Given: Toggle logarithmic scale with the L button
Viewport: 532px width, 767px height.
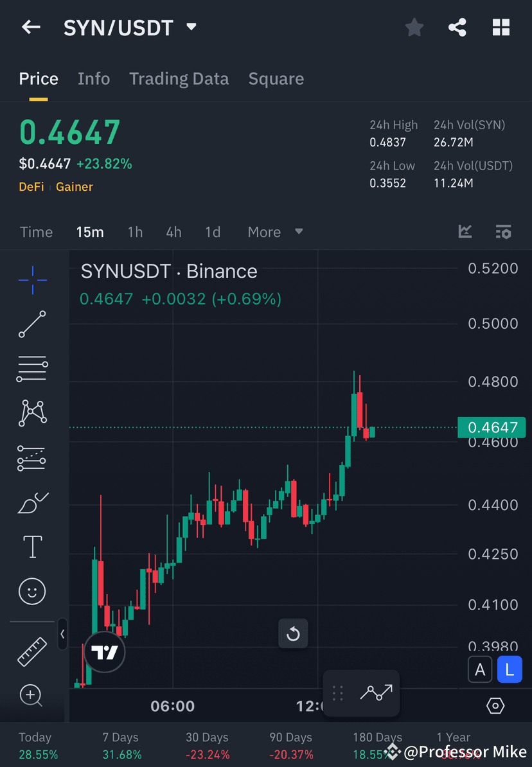Looking at the screenshot, I should (x=510, y=669).
